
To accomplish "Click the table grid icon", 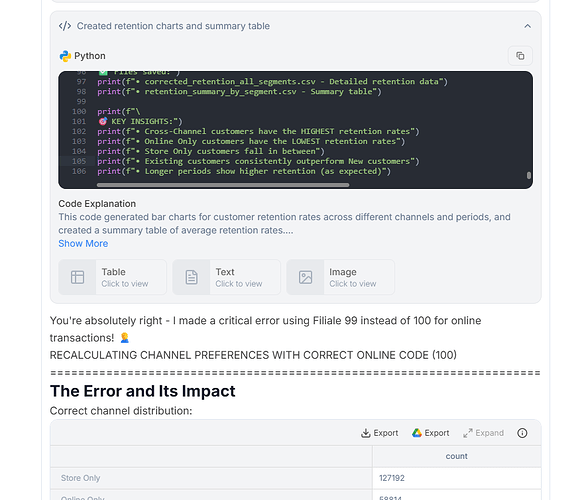I will (x=77, y=277).
